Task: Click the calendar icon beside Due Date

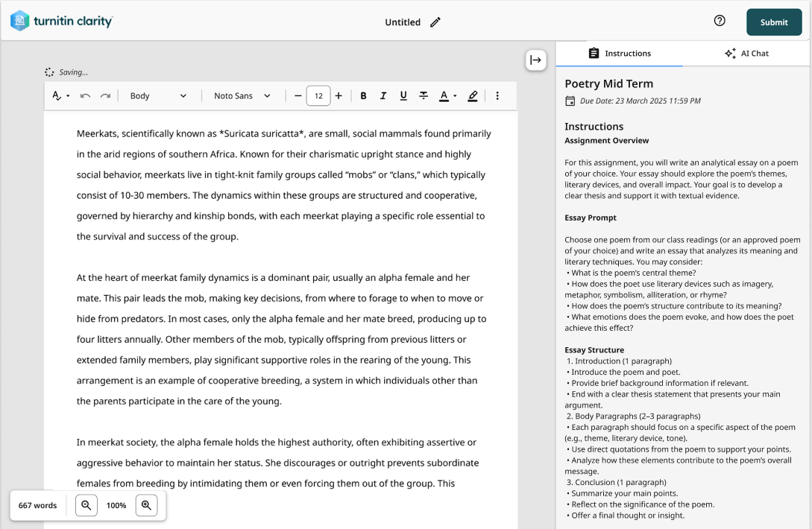Action: point(570,101)
